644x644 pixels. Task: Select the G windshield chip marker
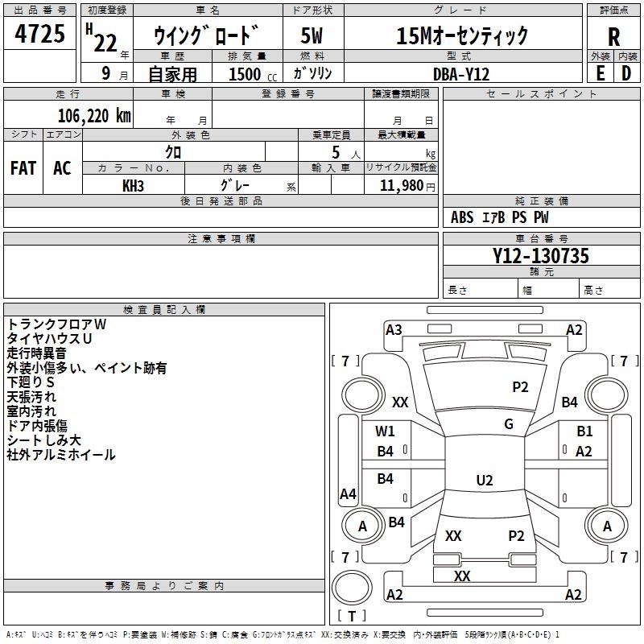click(x=508, y=424)
